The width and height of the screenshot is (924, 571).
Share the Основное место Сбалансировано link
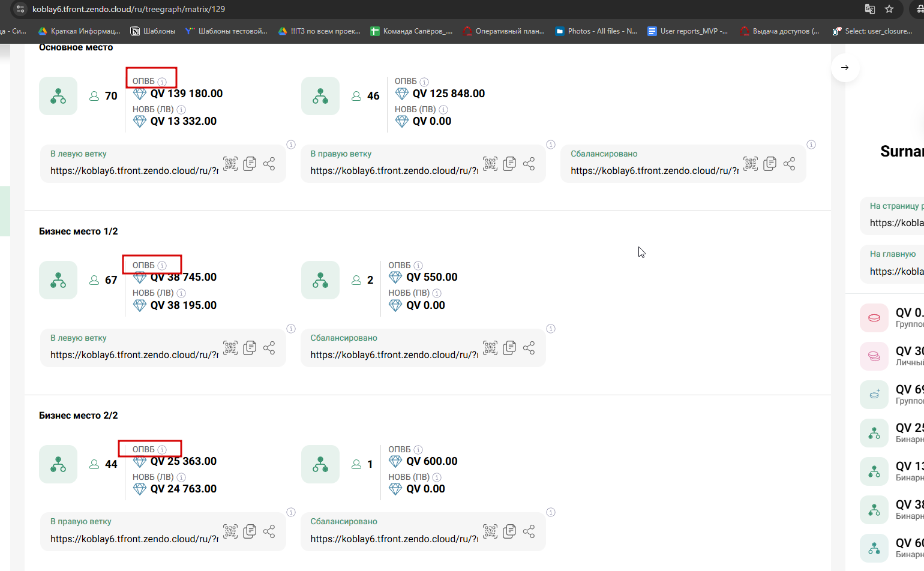coord(789,163)
